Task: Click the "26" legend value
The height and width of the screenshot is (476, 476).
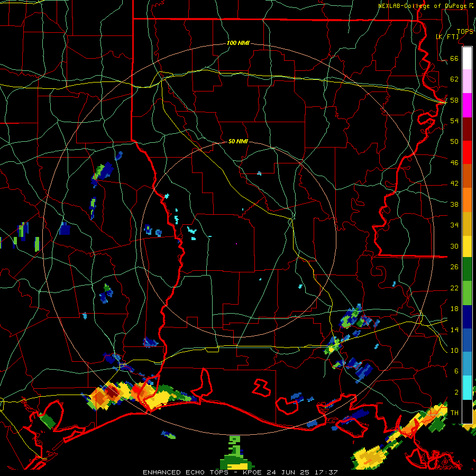Action: tap(454, 267)
